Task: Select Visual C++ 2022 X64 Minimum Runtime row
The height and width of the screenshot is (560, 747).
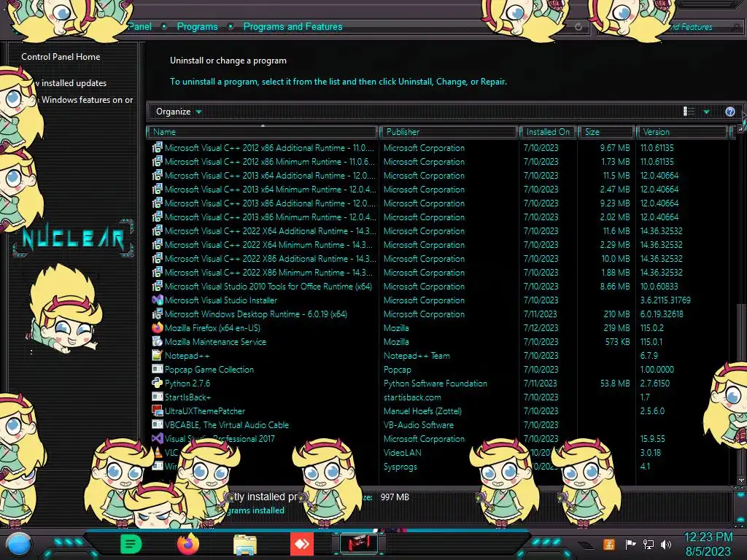Action: pyautogui.click(x=438, y=245)
